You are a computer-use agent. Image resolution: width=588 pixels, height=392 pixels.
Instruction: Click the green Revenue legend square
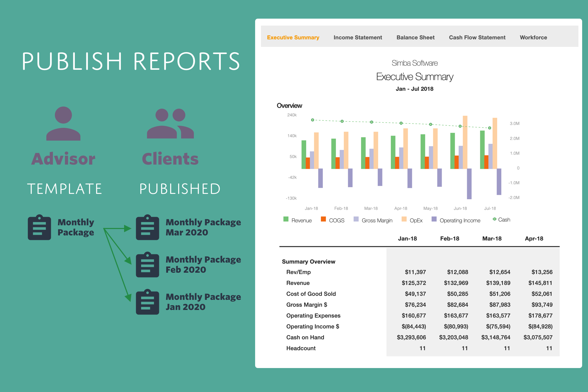click(x=286, y=219)
